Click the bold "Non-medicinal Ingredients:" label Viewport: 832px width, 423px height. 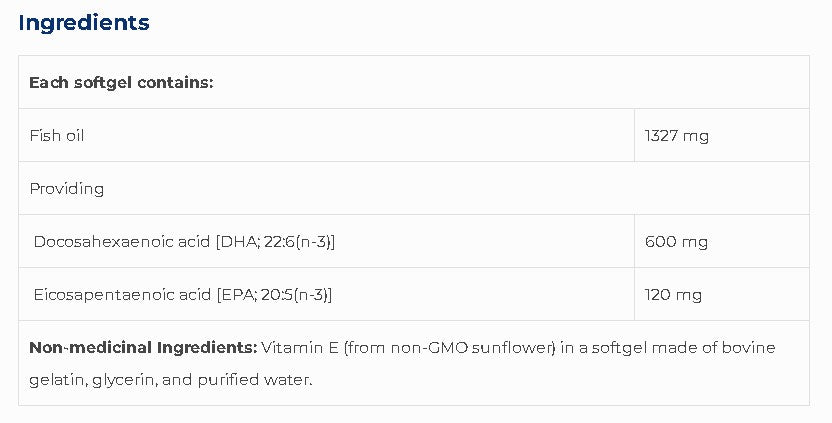point(143,348)
